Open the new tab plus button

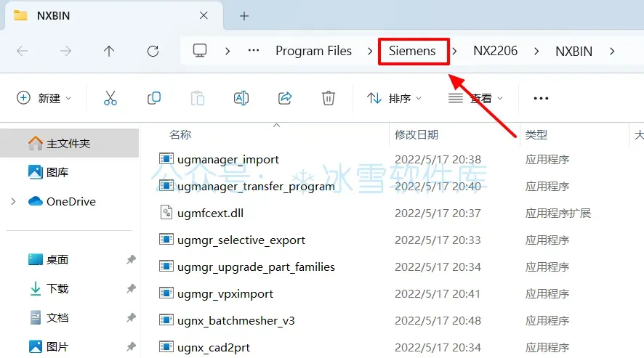[244, 16]
